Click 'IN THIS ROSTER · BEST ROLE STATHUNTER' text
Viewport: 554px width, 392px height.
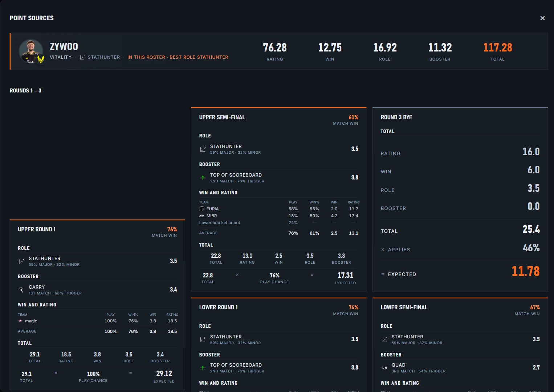tap(178, 57)
